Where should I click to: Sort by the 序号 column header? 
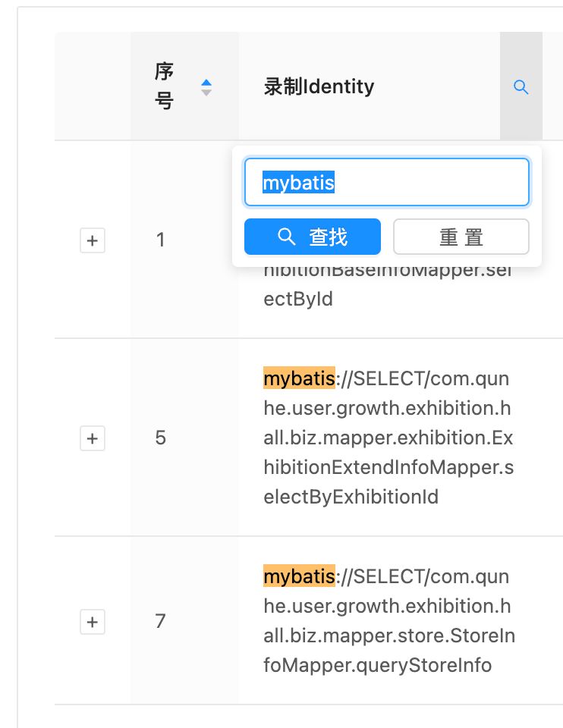165,86
